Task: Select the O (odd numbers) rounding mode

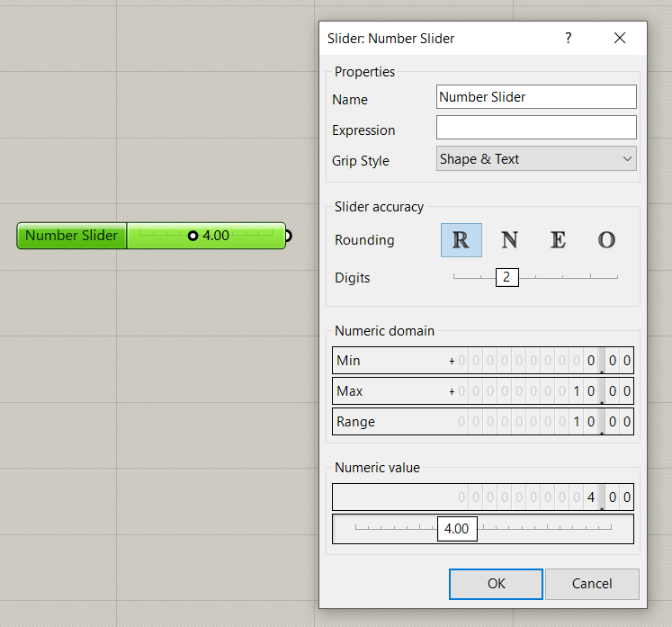Action: point(606,240)
